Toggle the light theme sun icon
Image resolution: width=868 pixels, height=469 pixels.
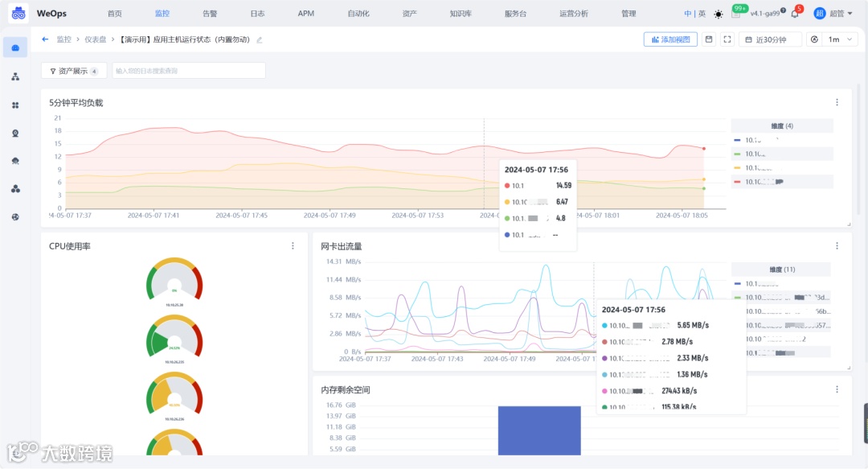tap(718, 14)
